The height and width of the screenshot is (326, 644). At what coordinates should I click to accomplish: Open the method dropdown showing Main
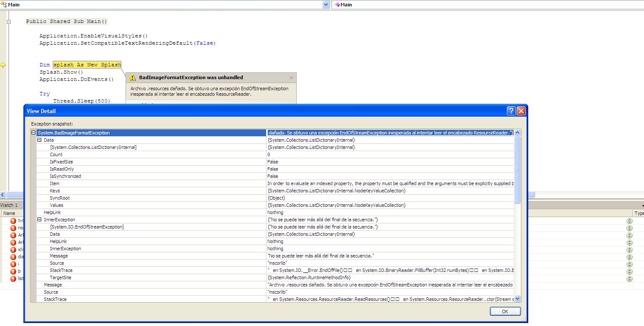[x=489, y=5]
